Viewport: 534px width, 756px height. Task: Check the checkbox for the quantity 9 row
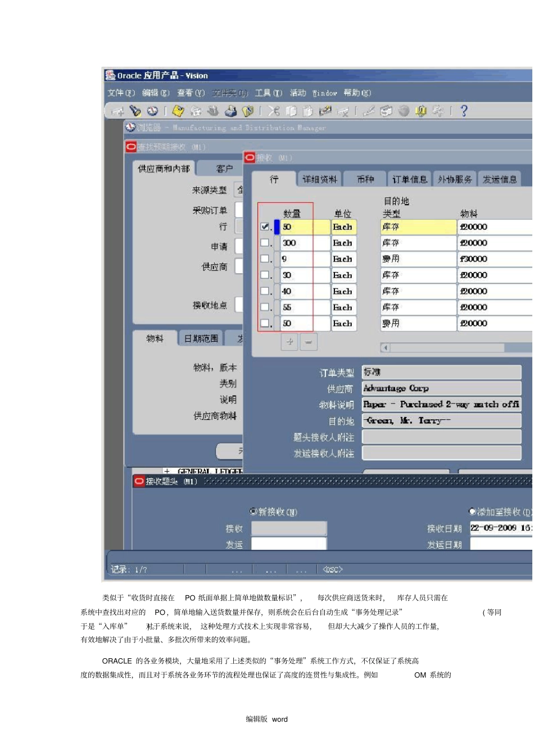click(x=265, y=259)
